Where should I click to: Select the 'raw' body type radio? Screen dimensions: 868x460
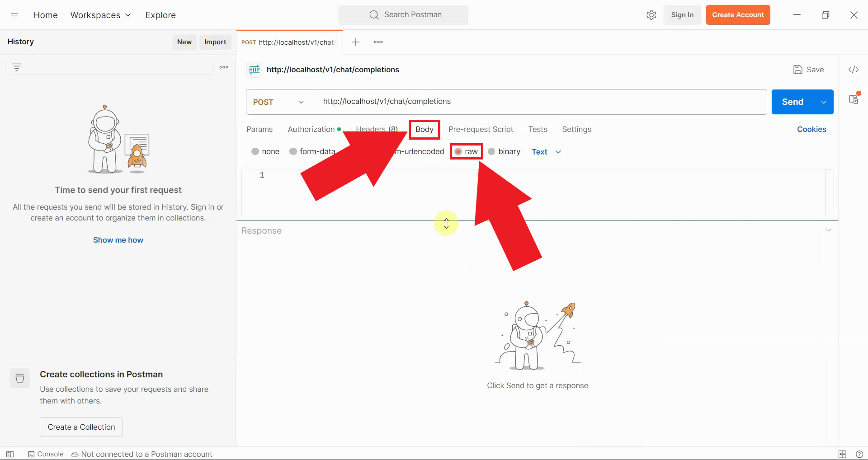tap(458, 151)
